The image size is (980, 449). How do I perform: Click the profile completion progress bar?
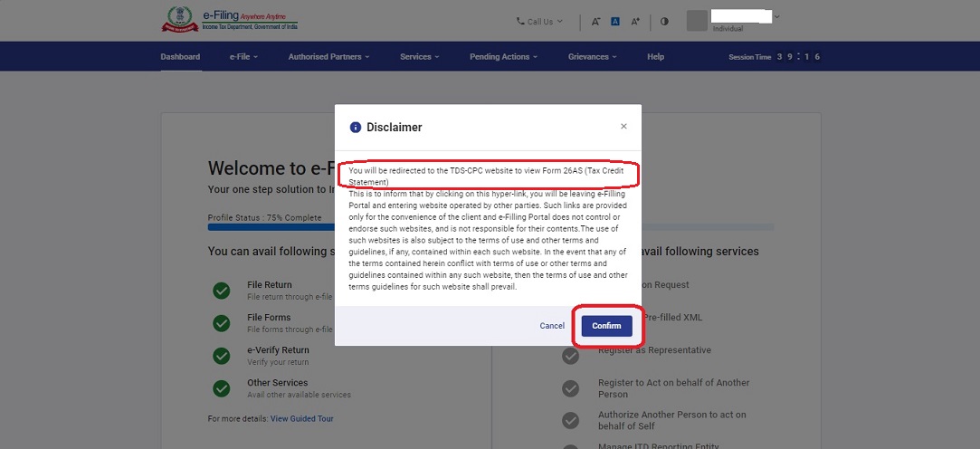point(271,228)
